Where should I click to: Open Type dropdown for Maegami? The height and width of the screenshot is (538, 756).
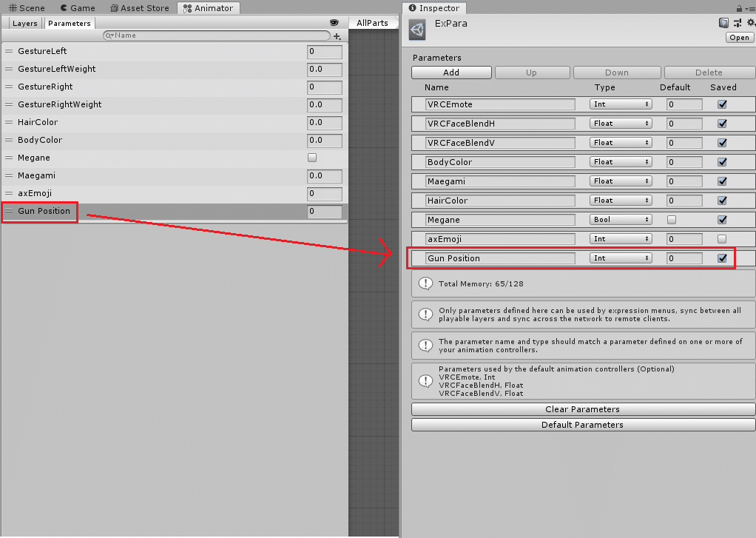click(x=621, y=181)
